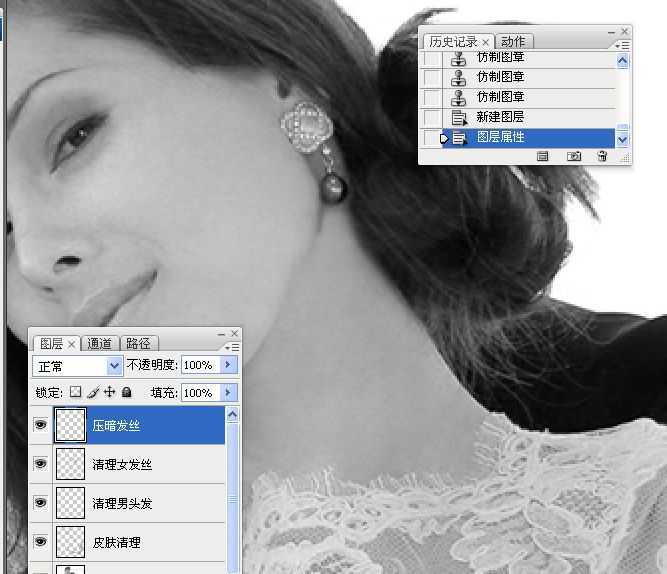Close the 图层 tab with its x
Screen dimensions: 667x574
71,344
